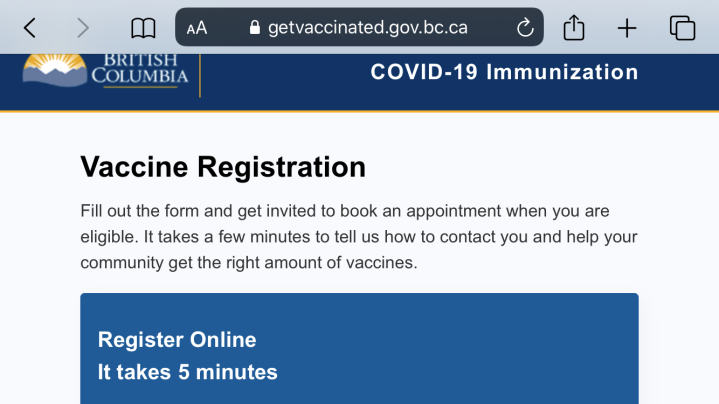This screenshot has height=404, width=719.
Task: Tap the gold divider beside BC logo
Action: pyautogui.click(x=201, y=75)
